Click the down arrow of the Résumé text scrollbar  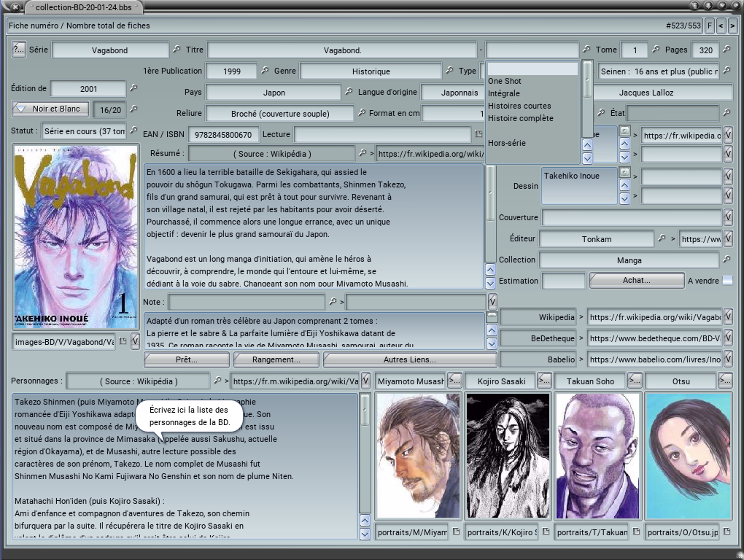491,283
